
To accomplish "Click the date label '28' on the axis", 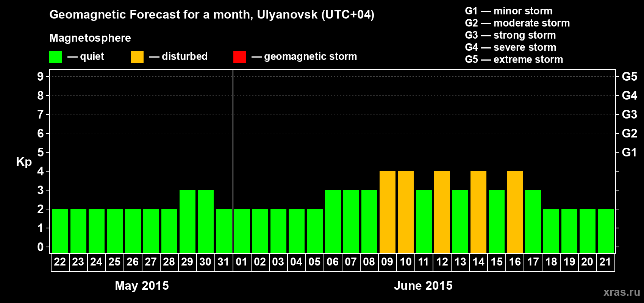I will coord(169,262).
